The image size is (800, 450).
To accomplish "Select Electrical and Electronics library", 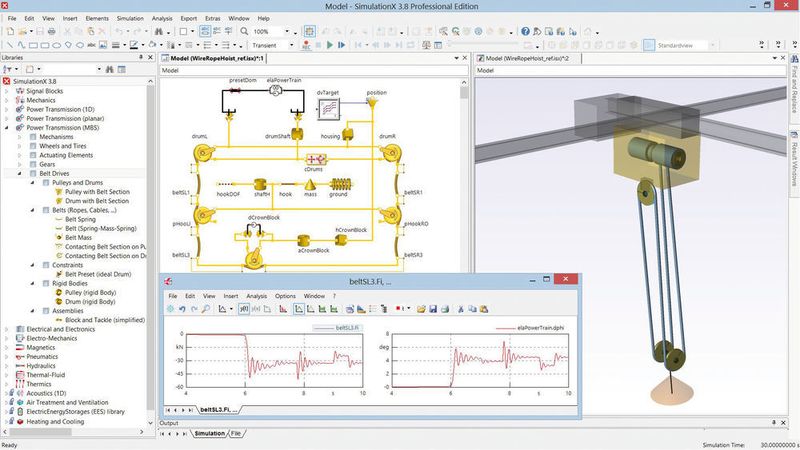I will pyautogui.click(x=60, y=330).
